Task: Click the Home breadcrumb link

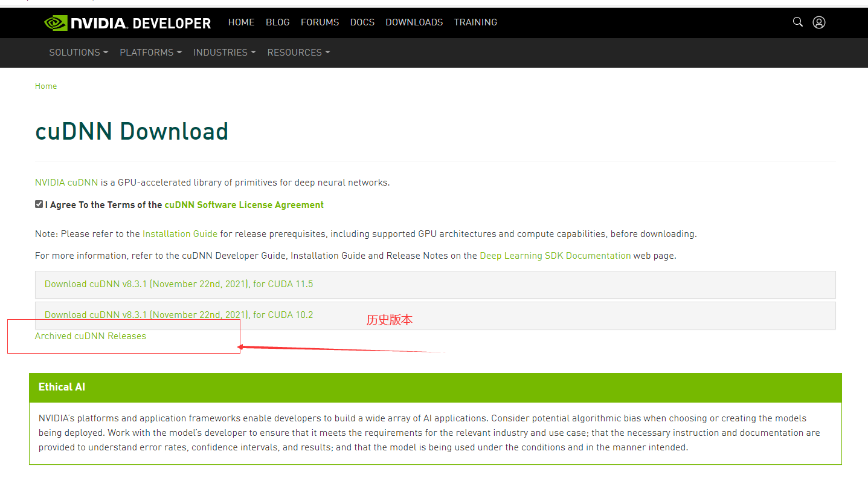Action: pos(46,86)
